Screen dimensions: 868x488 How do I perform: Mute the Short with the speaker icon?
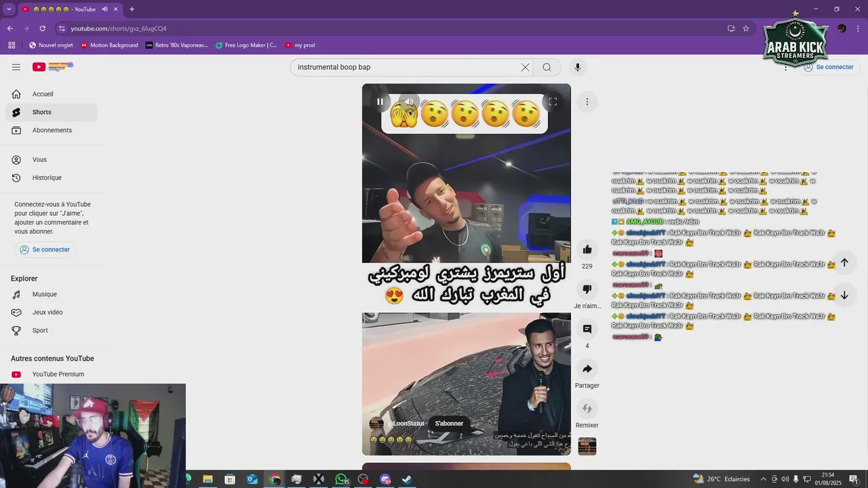tap(409, 102)
